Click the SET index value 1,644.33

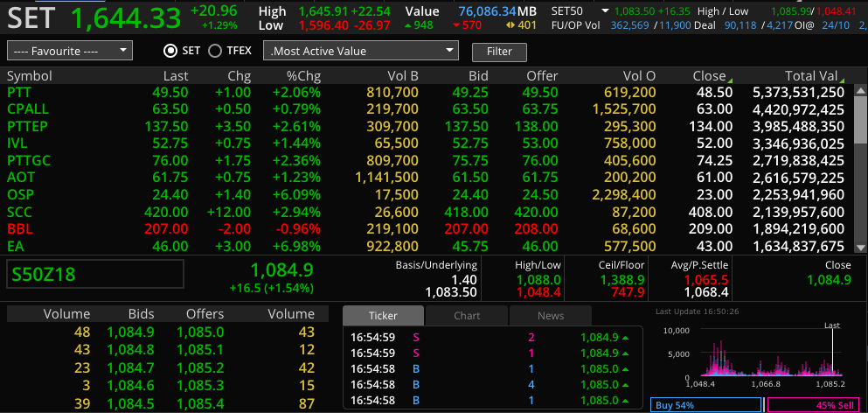[x=126, y=17]
